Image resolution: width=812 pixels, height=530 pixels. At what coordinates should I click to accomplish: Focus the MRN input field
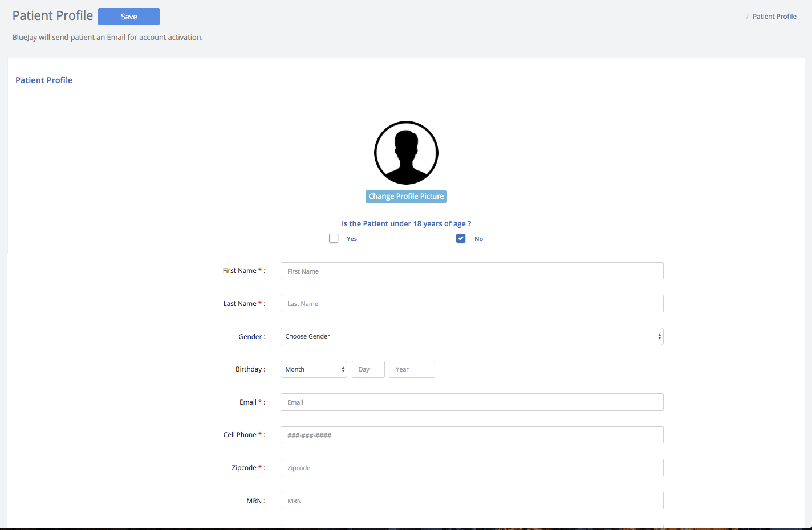[472, 500]
